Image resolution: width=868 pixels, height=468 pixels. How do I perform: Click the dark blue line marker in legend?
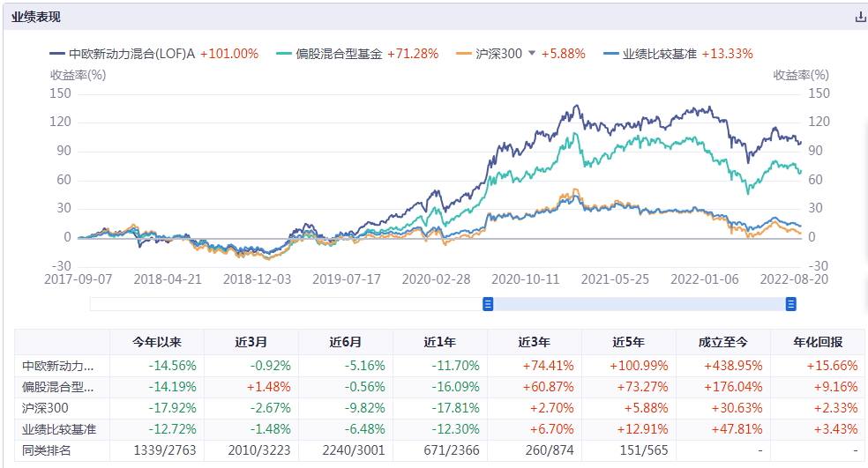pyautogui.click(x=57, y=54)
